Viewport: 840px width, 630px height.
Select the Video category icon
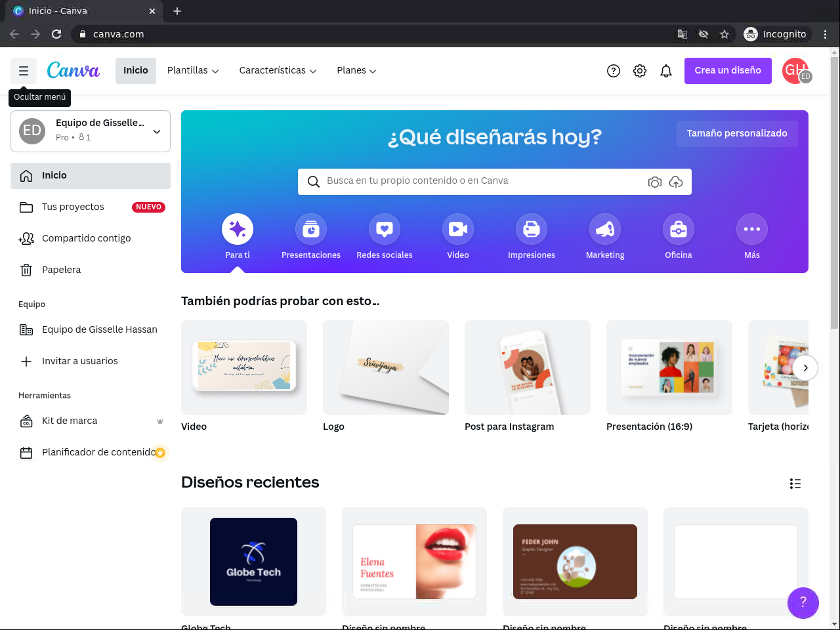[458, 229]
